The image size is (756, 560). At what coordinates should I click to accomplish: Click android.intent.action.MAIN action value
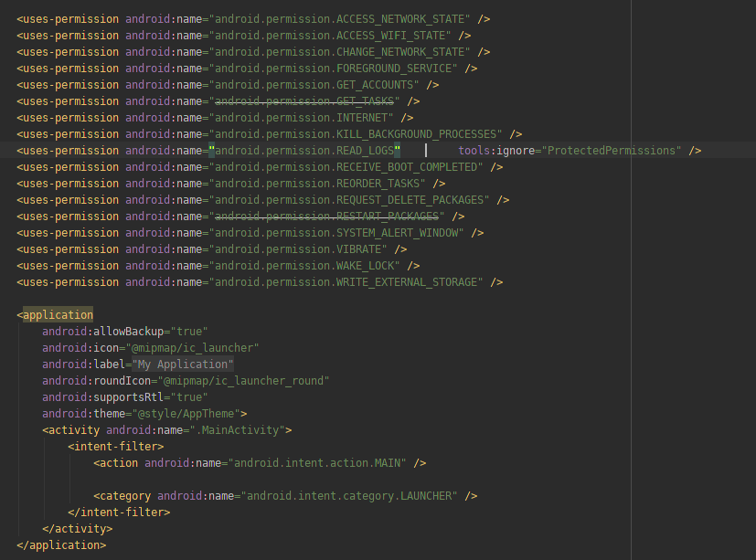[317, 462]
